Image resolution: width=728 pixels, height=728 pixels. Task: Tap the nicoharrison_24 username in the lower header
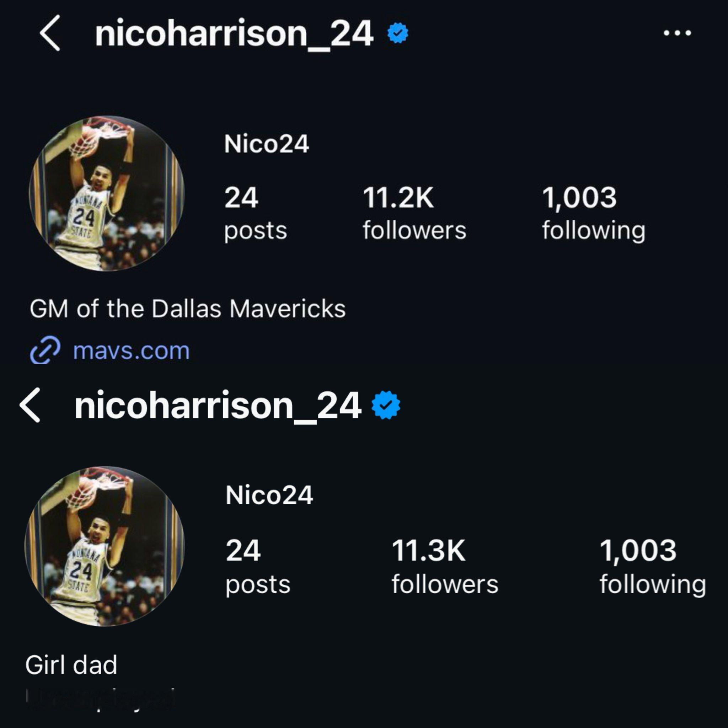pyautogui.click(x=218, y=406)
